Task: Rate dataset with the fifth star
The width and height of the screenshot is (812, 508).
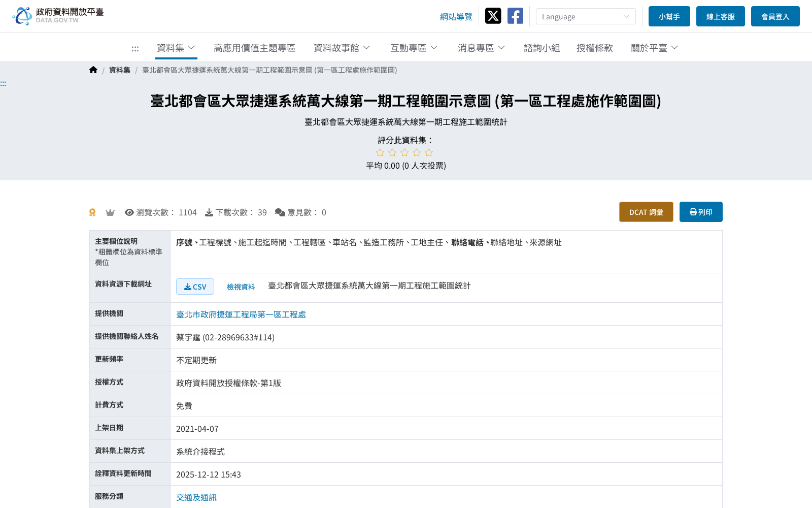Action: coord(429,152)
